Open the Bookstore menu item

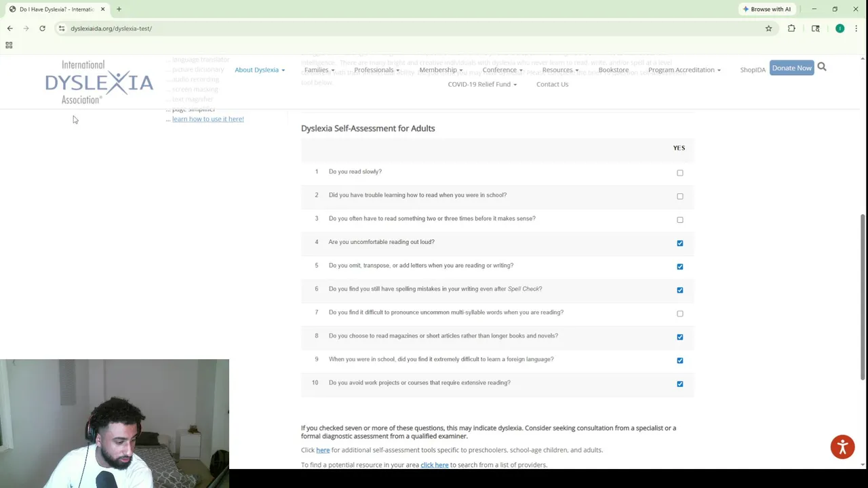(x=613, y=70)
